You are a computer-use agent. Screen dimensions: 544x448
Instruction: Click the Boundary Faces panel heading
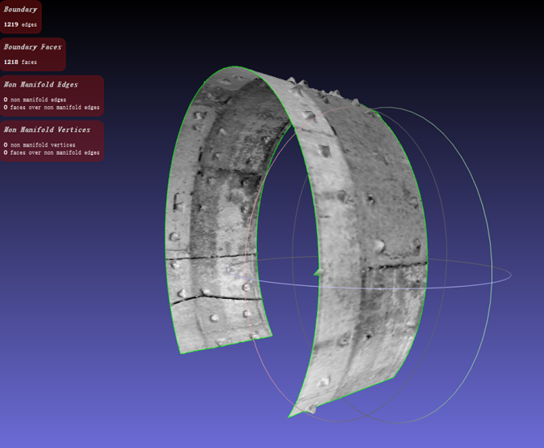pos(33,47)
